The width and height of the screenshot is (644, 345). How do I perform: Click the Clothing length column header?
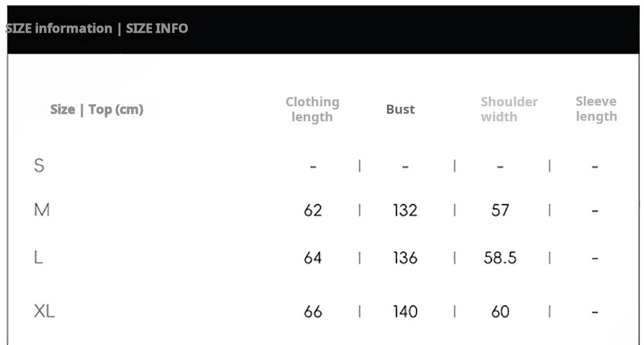coord(312,109)
